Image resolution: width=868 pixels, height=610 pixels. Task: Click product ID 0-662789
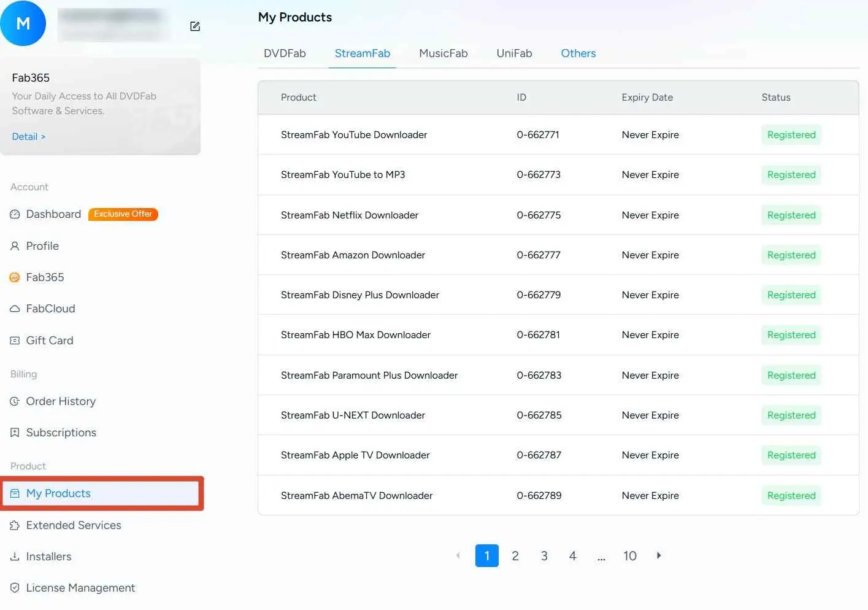pos(539,495)
